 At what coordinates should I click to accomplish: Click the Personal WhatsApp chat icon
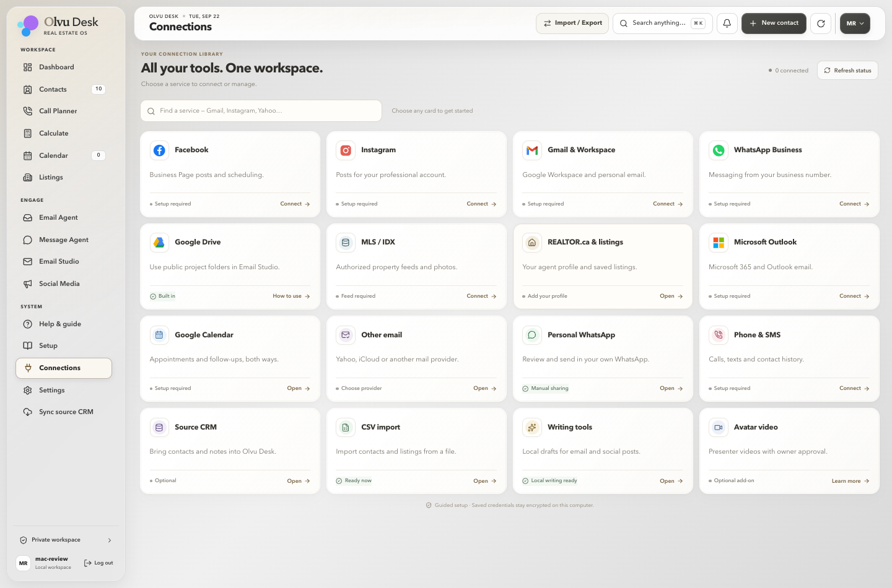(532, 335)
